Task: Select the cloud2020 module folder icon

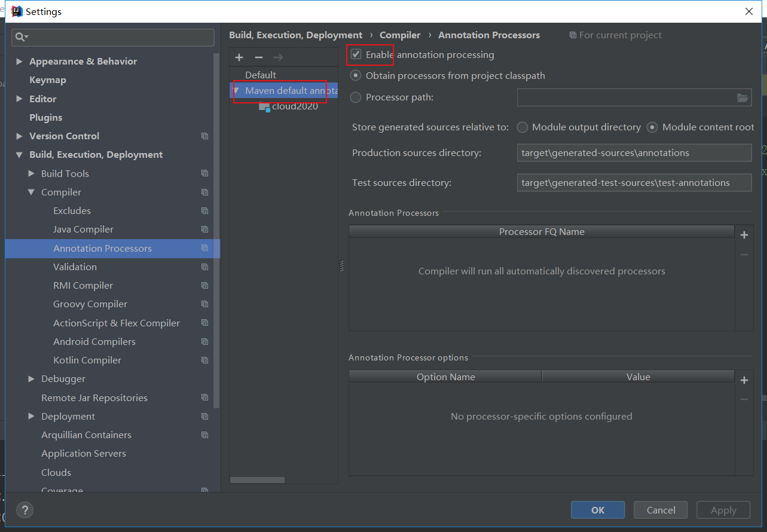Action: point(264,106)
